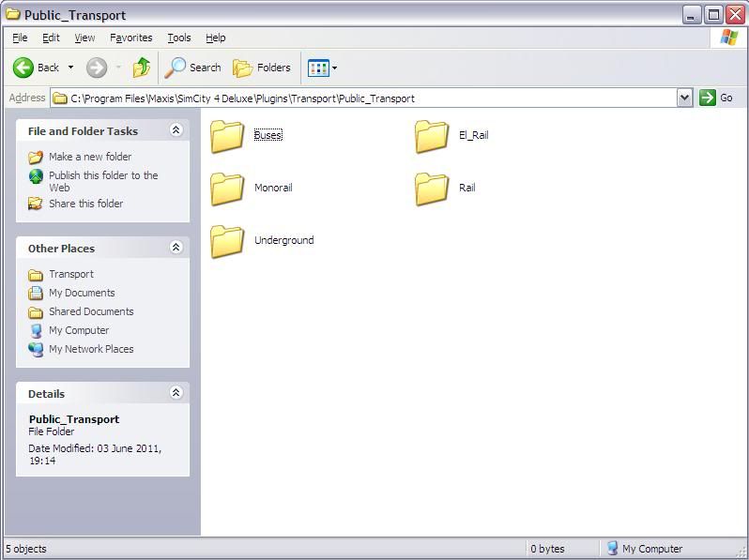
Task: Select the Monorail folder icon
Action: (227, 189)
